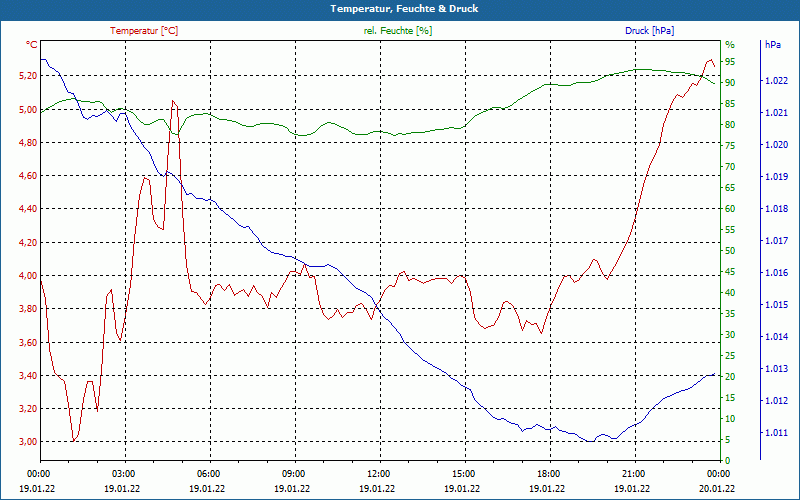
Task: Click the '4,60' temperature axis tick
Action: tap(29, 176)
